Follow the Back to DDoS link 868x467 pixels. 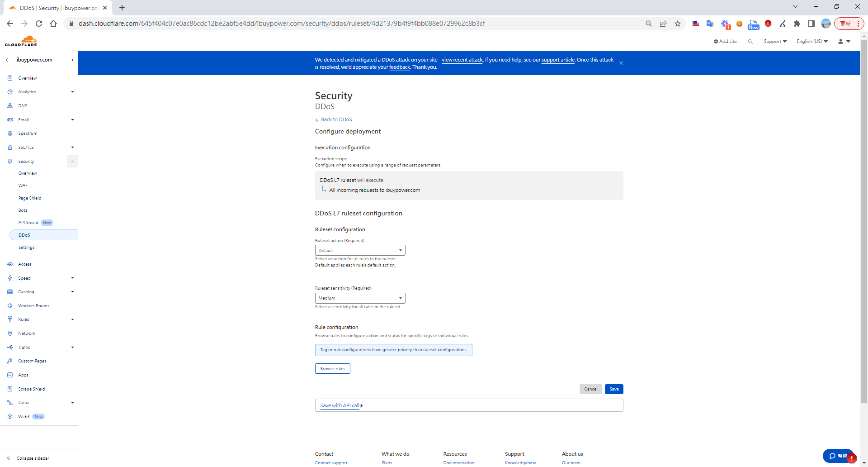click(336, 119)
